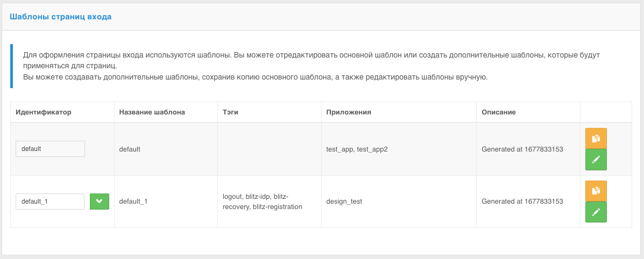Edit the default template
The image size is (644, 259).
[x=596, y=160]
